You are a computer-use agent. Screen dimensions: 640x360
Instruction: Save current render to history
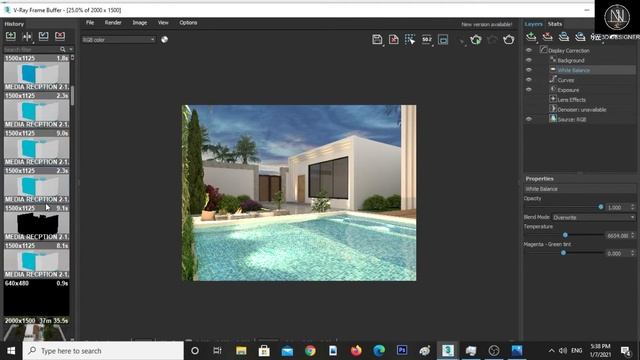pyautogui.click(x=11, y=36)
